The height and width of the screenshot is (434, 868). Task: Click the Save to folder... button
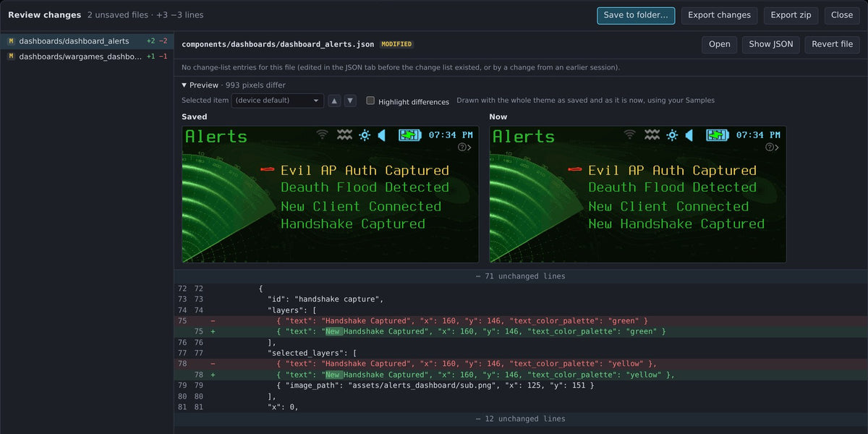[636, 15]
